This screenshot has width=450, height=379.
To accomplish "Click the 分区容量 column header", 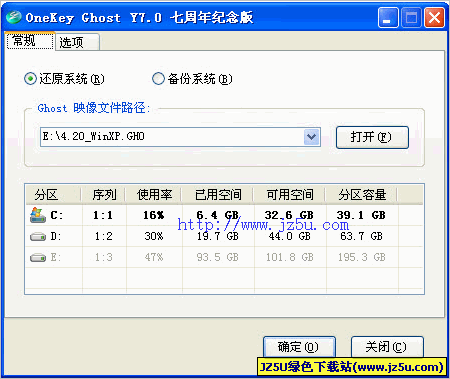I will click(361, 194).
